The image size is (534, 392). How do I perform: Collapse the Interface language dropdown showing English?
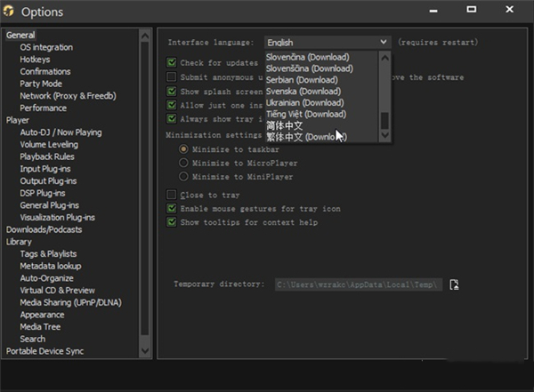point(384,42)
